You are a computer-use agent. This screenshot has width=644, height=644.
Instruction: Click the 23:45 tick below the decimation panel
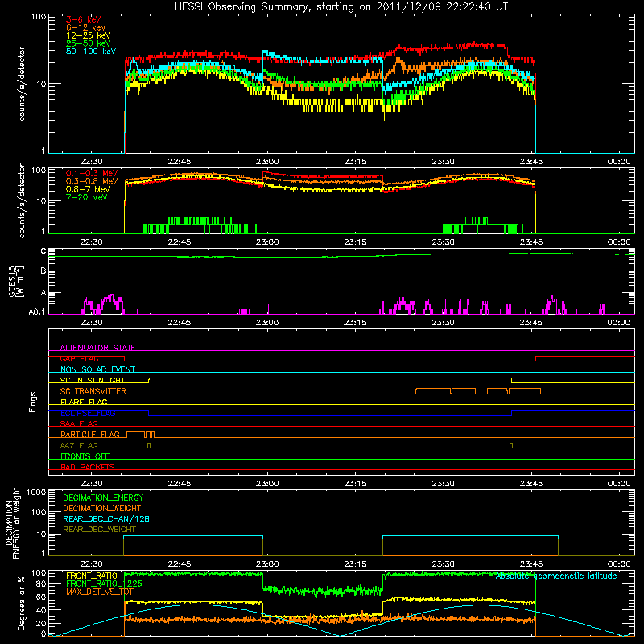tap(531, 563)
